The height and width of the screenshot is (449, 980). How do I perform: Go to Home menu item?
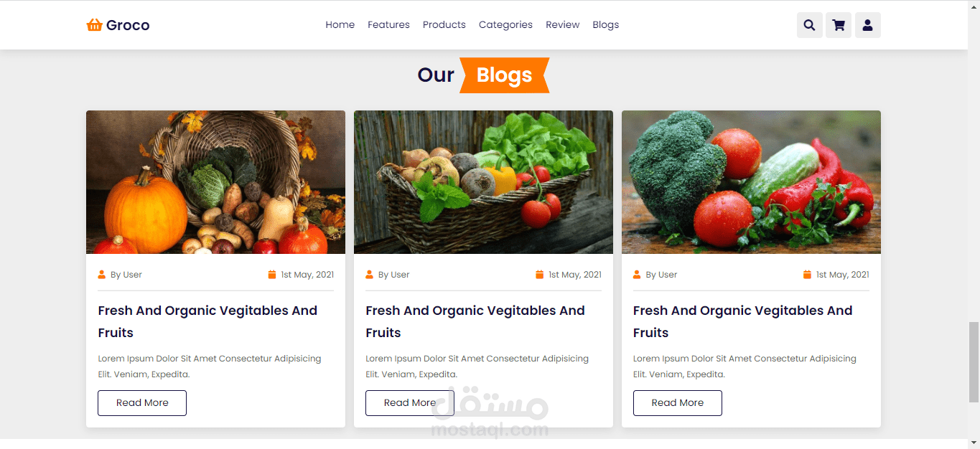point(340,24)
